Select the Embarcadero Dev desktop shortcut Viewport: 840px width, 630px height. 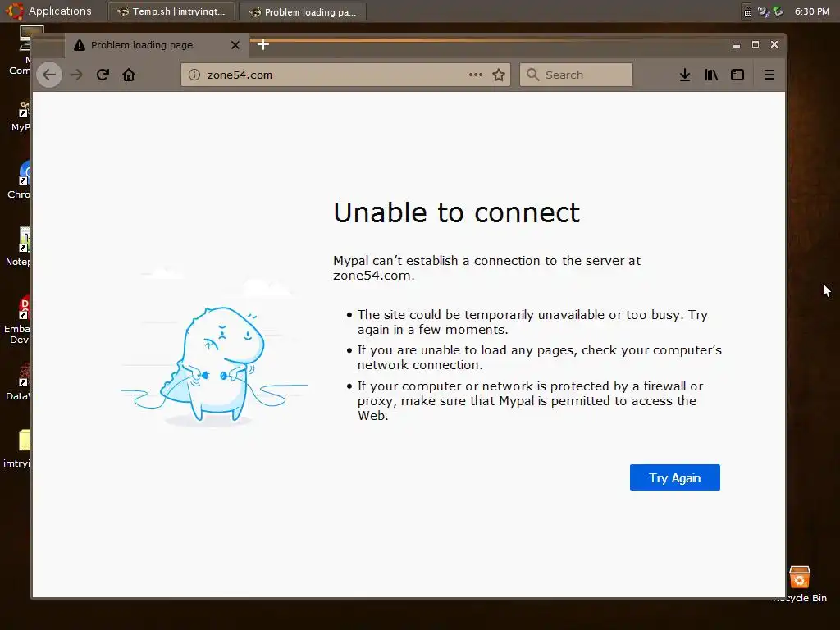click(x=18, y=321)
